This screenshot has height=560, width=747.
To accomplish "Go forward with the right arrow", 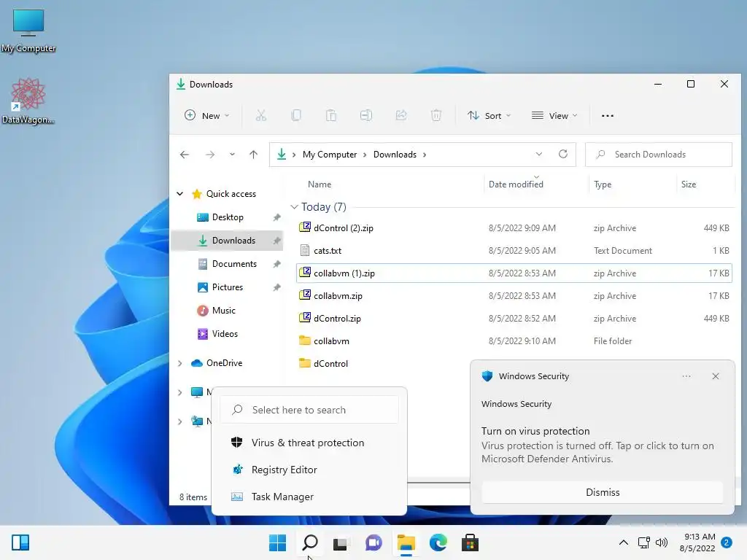I will (209, 155).
